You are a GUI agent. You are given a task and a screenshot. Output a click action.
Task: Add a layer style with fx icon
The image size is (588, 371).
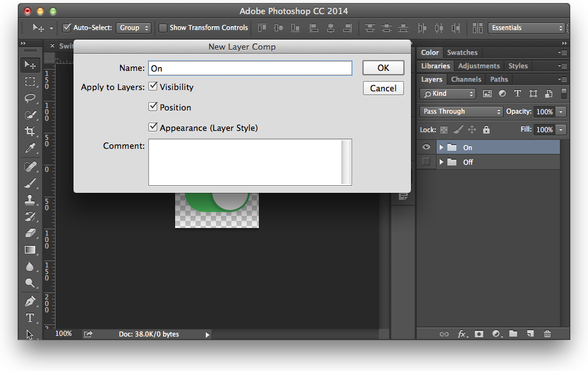pyautogui.click(x=462, y=334)
